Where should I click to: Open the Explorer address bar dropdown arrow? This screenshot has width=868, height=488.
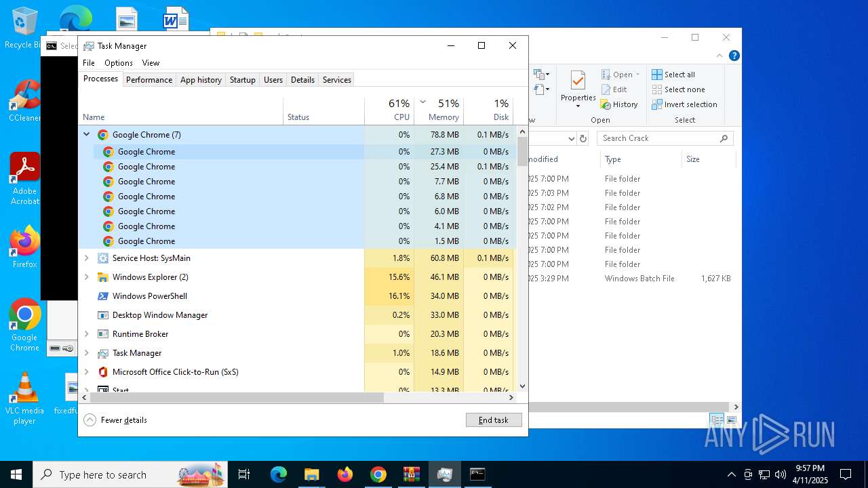click(x=571, y=138)
